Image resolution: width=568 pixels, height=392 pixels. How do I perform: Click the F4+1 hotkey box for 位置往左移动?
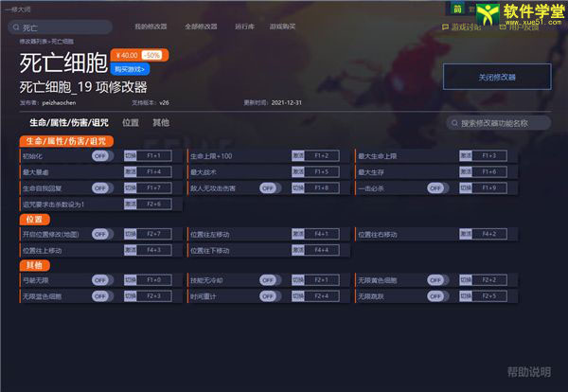point(321,233)
